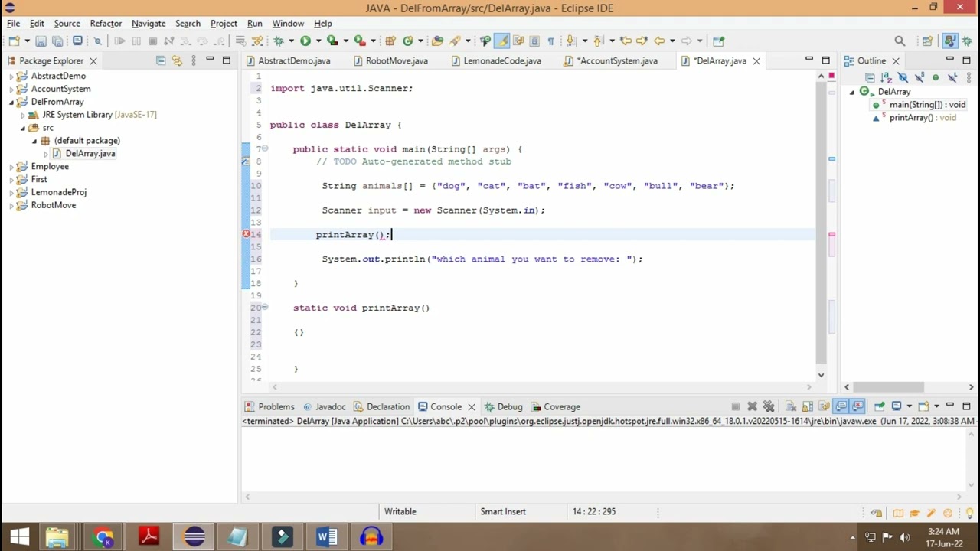
Task: Expand the JRE System Library node
Action: point(23,115)
